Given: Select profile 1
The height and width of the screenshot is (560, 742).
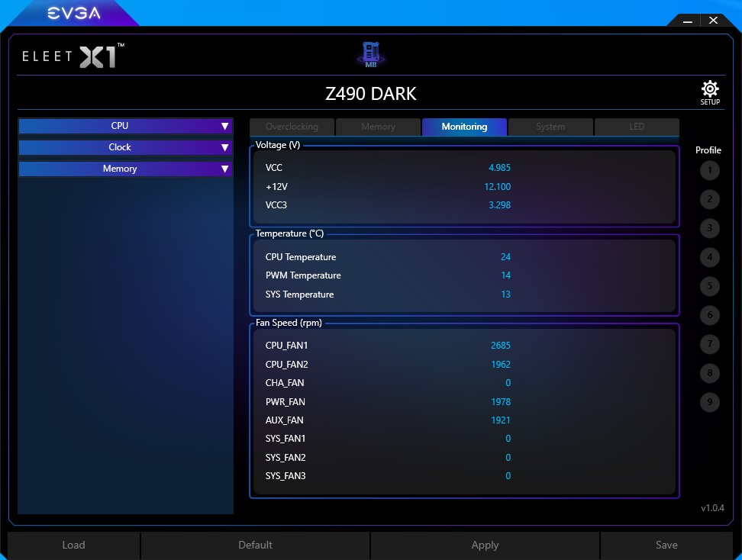Looking at the screenshot, I should [x=709, y=170].
